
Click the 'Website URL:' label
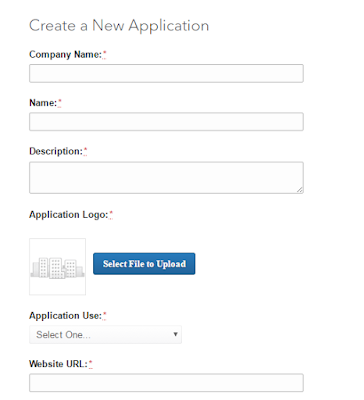pyautogui.click(x=58, y=364)
